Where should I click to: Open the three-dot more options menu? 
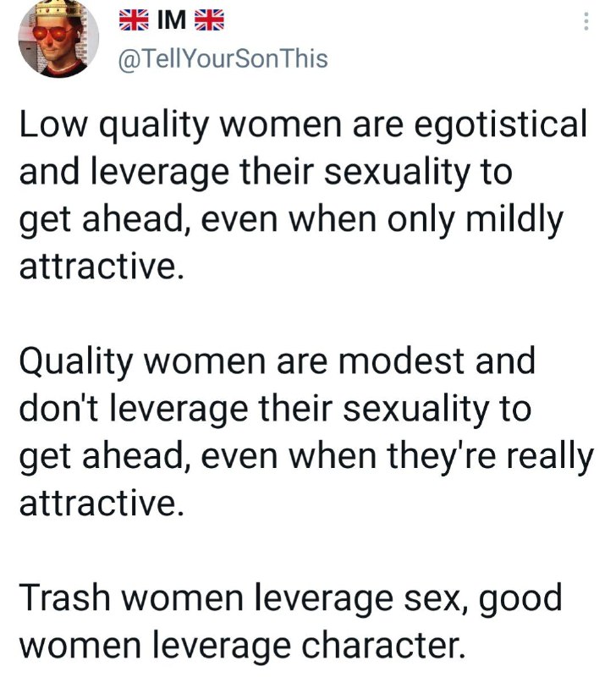[x=586, y=21]
